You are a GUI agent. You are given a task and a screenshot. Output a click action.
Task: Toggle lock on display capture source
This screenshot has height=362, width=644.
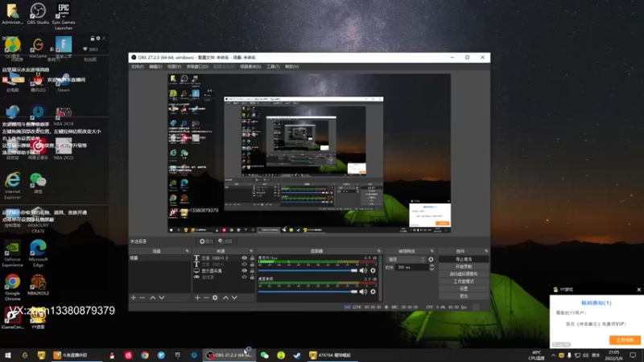(252, 271)
